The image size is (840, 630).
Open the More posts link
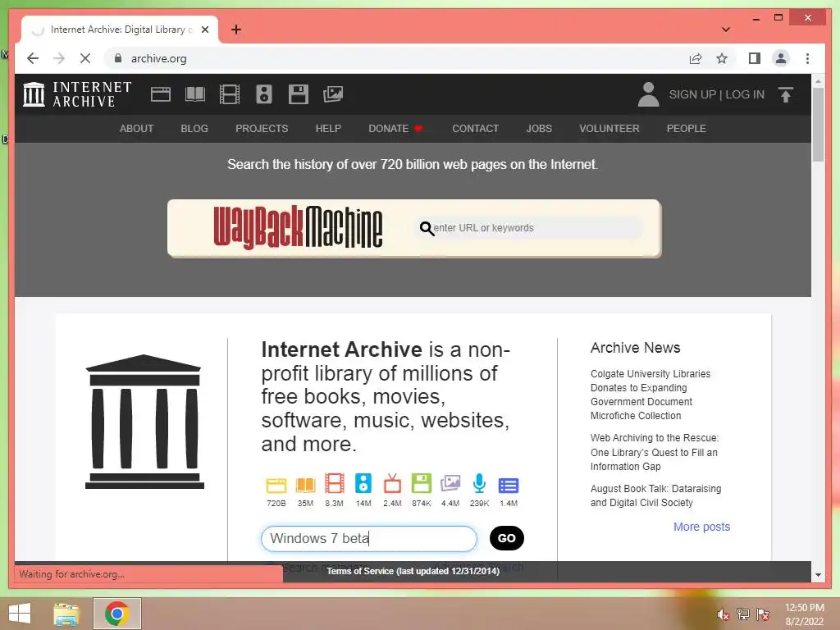point(701,527)
